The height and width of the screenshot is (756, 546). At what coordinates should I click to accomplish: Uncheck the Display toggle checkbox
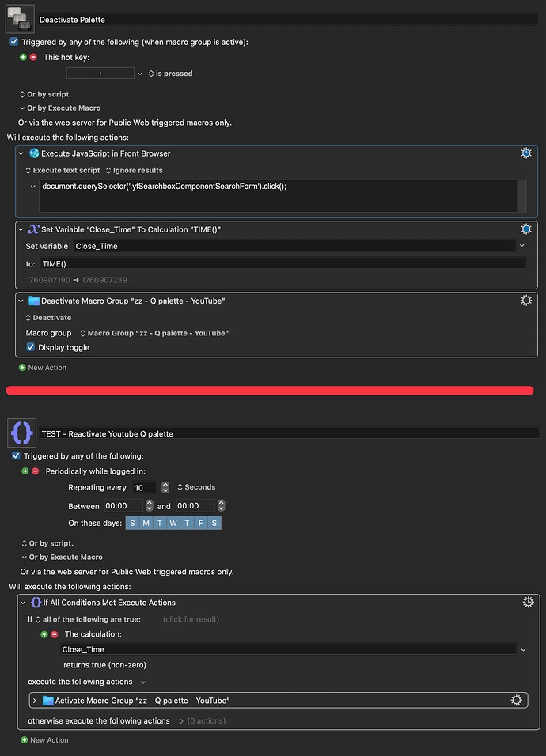pos(31,347)
